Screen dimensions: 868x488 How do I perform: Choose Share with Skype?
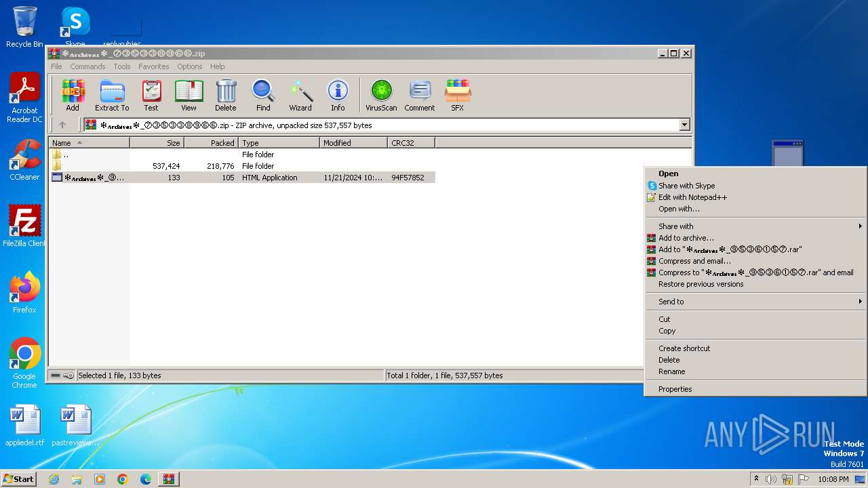(x=755, y=186)
